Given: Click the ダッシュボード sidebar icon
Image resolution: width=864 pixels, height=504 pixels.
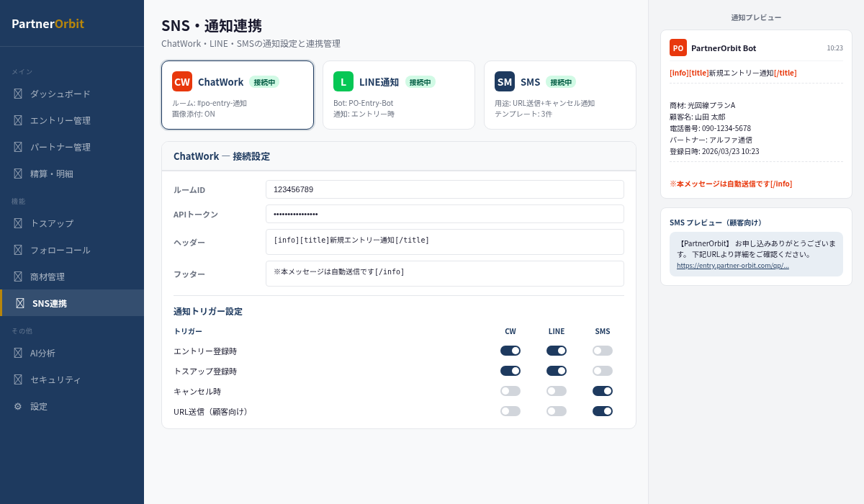Looking at the screenshot, I should pyautogui.click(x=18, y=94).
